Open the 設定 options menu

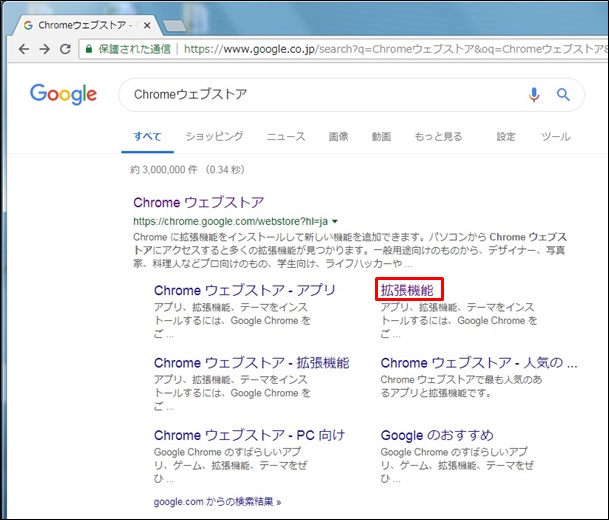pos(506,136)
